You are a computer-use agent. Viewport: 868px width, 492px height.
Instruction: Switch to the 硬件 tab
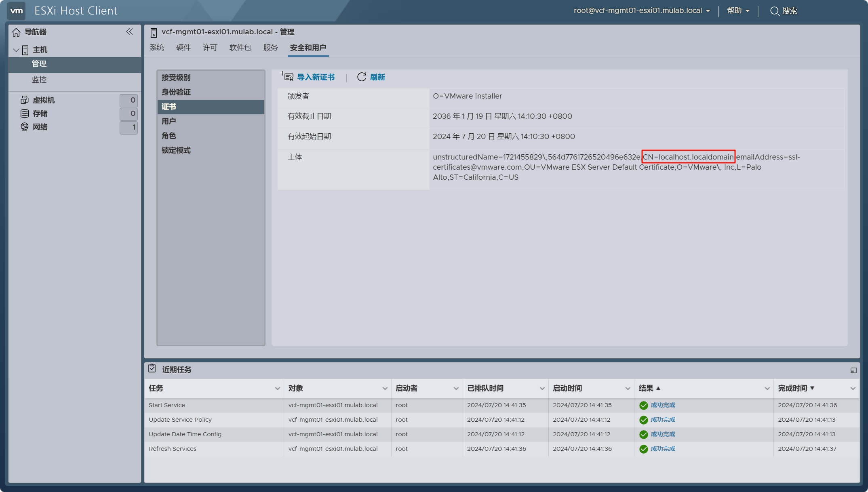pos(183,48)
